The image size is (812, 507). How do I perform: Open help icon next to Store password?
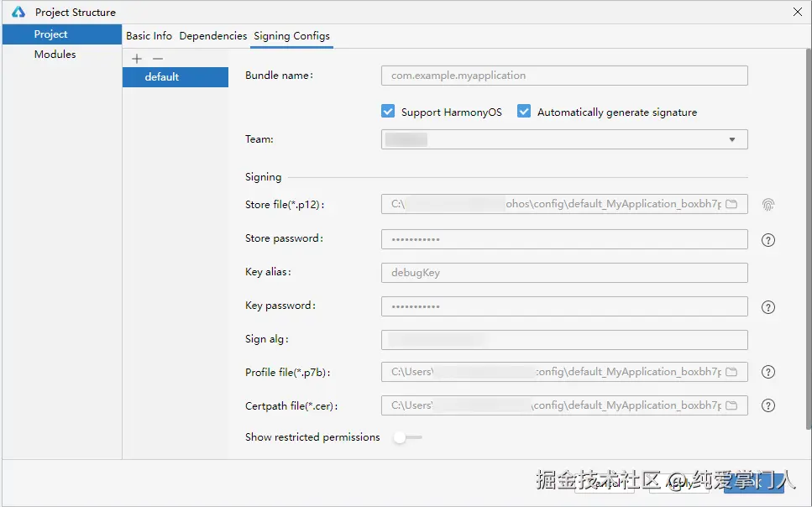pyautogui.click(x=768, y=240)
